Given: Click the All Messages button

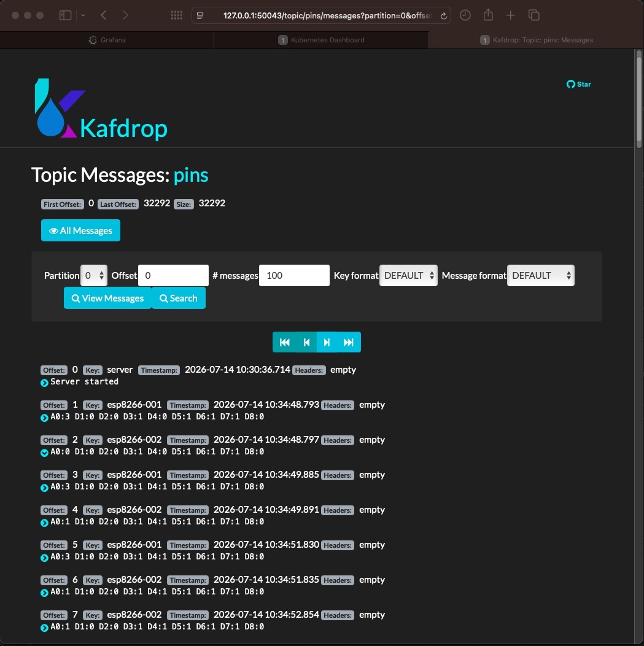Looking at the screenshot, I should pyautogui.click(x=80, y=230).
